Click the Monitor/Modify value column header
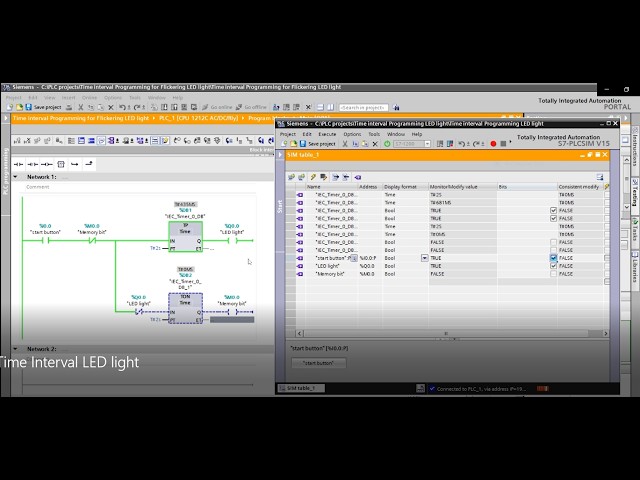640x480 pixels. pyautogui.click(x=462, y=187)
